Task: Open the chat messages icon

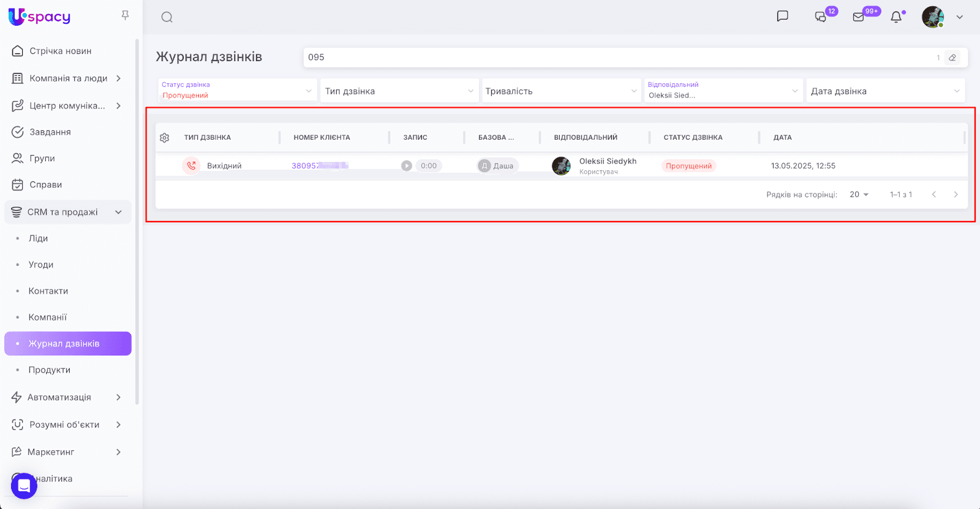Action: coord(782,17)
